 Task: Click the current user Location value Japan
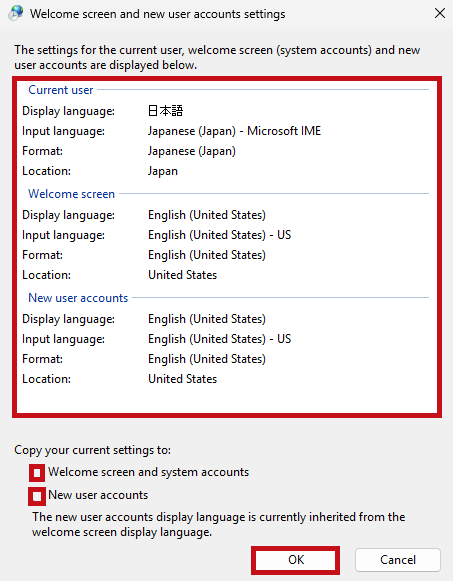click(163, 171)
